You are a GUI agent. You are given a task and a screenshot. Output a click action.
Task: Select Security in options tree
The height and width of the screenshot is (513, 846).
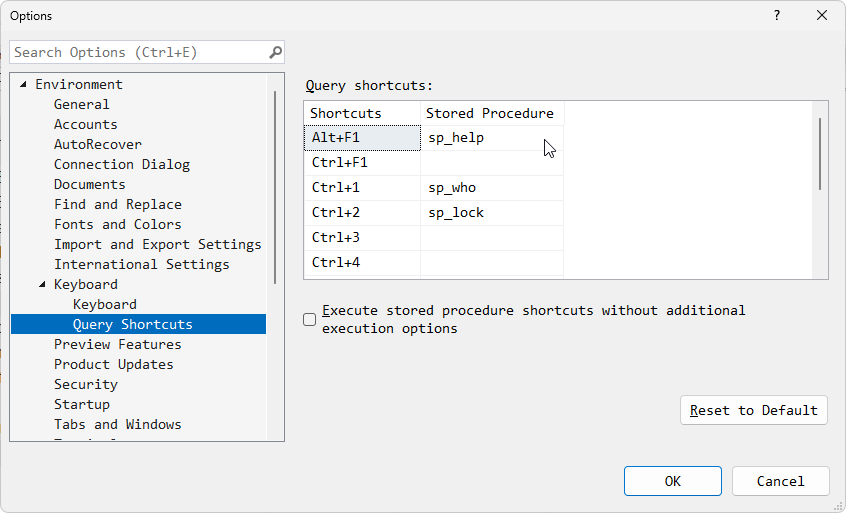coord(85,384)
